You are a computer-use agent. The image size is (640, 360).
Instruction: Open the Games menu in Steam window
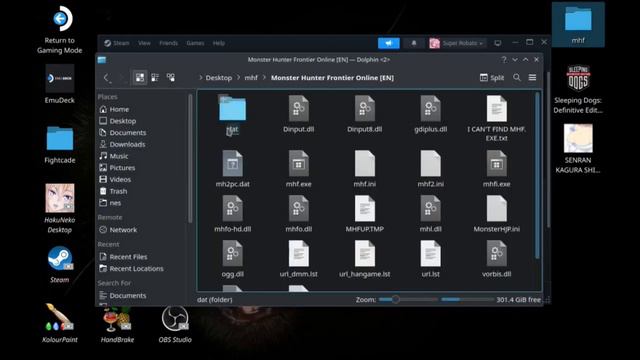(195, 43)
